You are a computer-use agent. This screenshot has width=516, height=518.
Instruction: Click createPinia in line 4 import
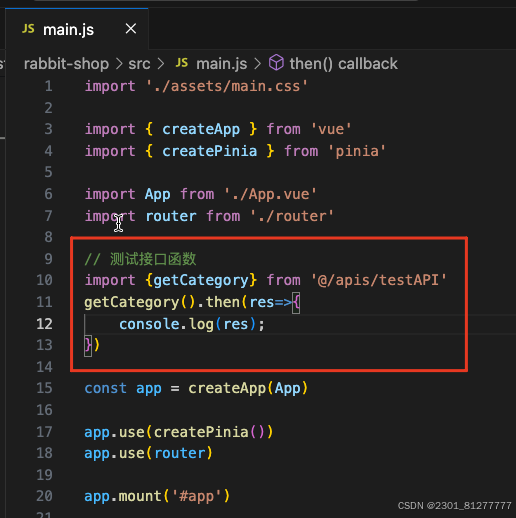pos(210,151)
